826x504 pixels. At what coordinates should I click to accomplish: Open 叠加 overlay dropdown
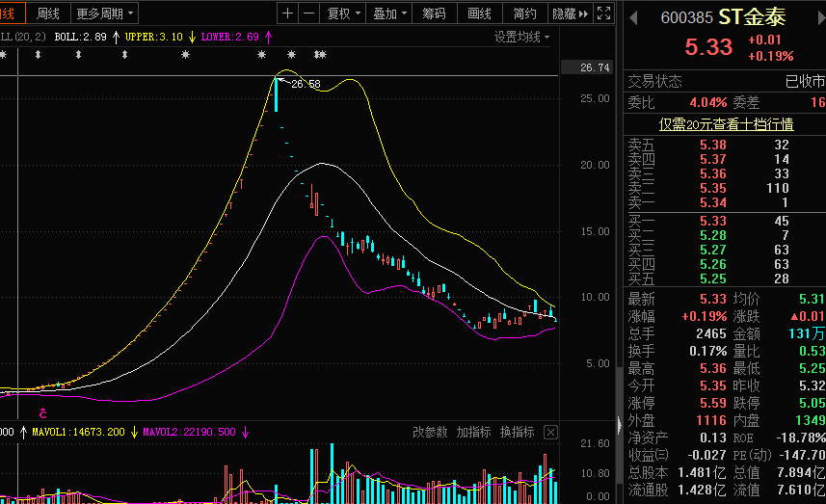[389, 13]
